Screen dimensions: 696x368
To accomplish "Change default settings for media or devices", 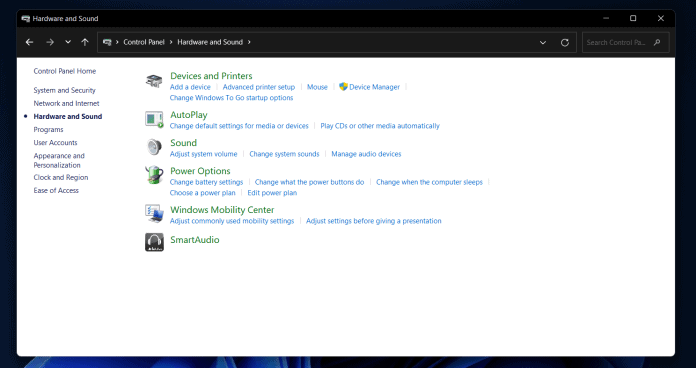I will tap(239, 126).
